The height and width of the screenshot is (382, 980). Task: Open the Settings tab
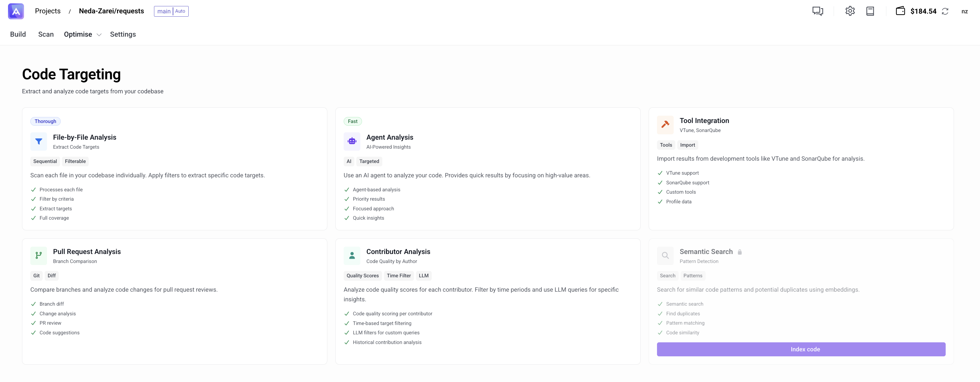click(123, 34)
